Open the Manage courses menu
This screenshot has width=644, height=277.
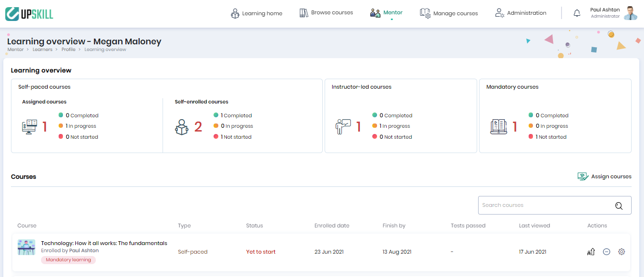pos(449,13)
